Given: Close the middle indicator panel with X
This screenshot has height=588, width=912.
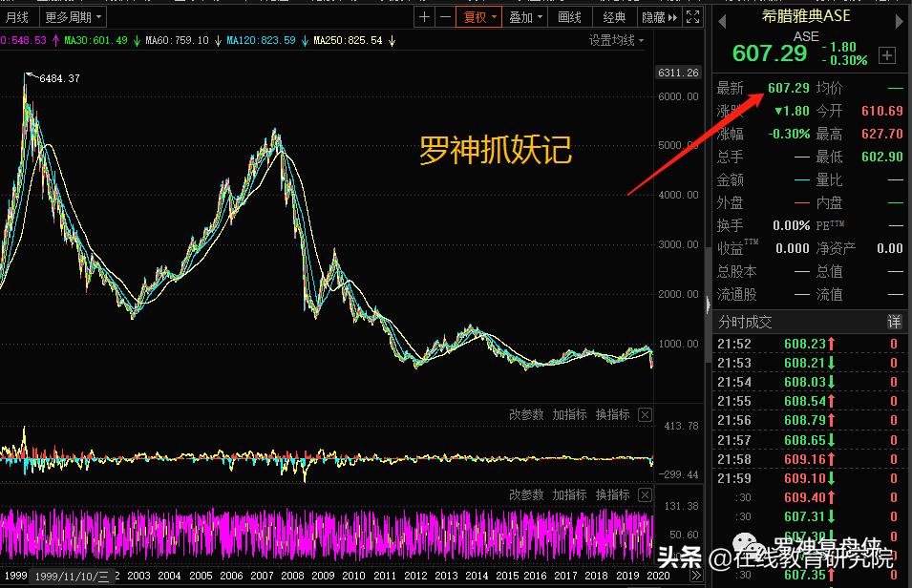Looking at the screenshot, I should point(646,414).
